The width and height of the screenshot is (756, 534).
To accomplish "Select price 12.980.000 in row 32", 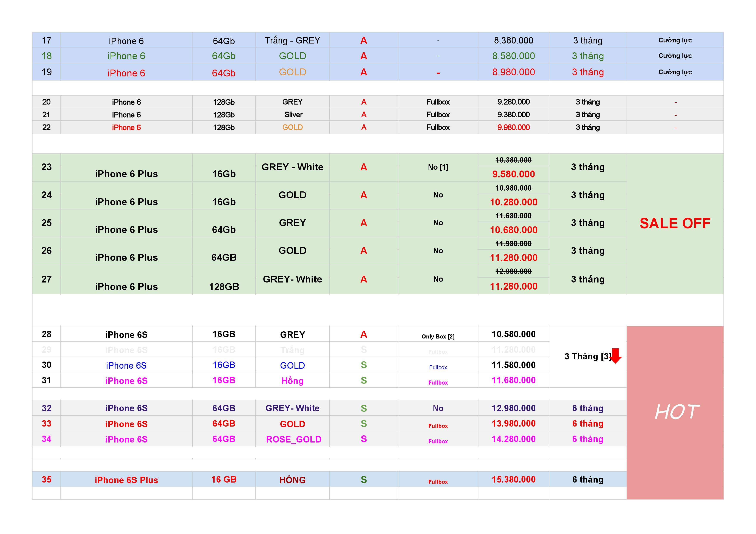I will point(513,408).
